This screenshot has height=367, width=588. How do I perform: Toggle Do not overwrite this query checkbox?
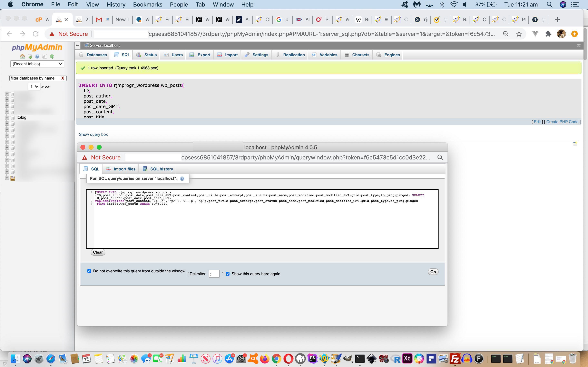89,271
